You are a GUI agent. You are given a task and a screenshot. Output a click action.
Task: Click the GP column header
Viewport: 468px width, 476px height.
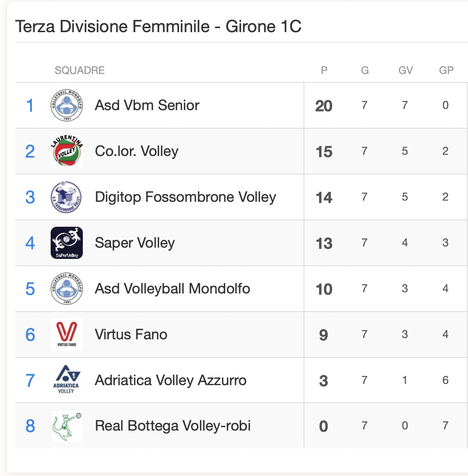click(446, 70)
